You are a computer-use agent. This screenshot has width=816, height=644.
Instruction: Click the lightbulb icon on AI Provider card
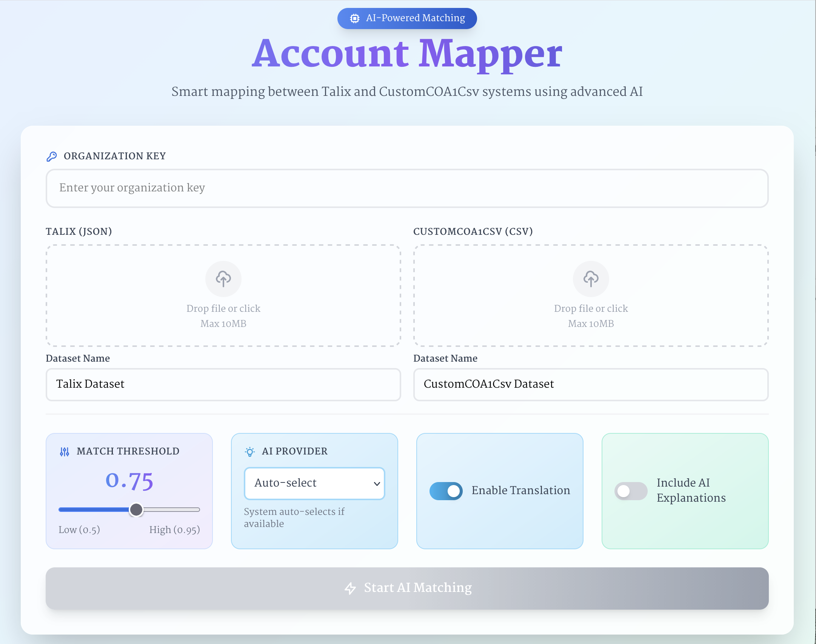click(x=249, y=451)
